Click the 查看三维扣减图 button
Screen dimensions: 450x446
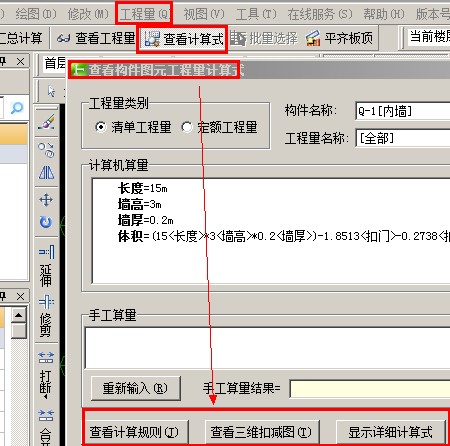[262, 432]
